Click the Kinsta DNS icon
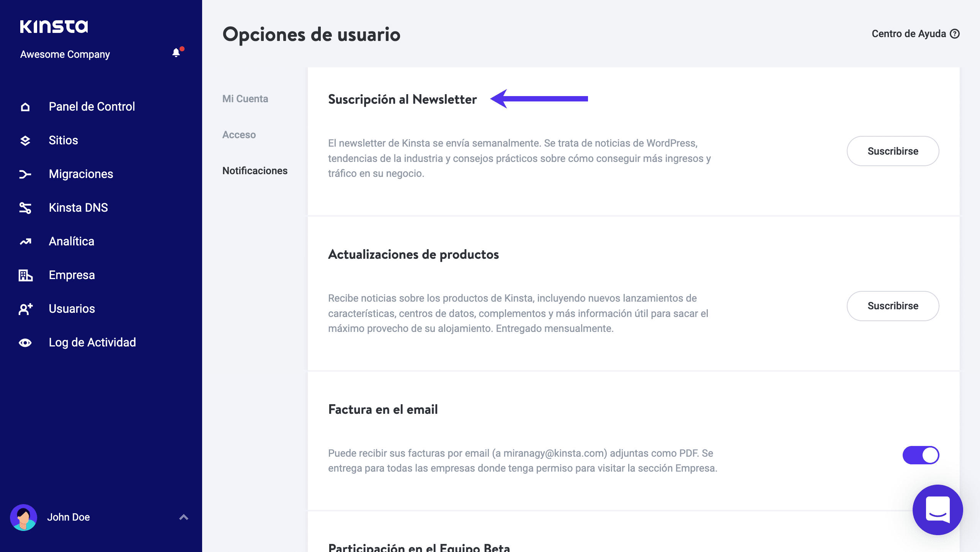Image resolution: width=980 pixels, height=552 pixels. [x=25, y=208]
